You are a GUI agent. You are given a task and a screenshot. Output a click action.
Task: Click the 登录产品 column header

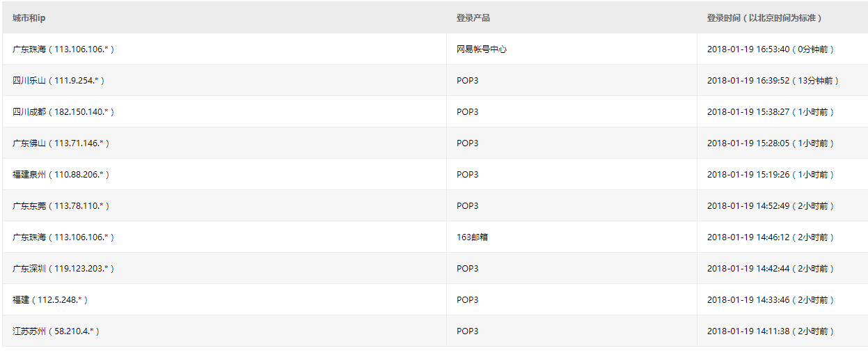coord(473,18)
